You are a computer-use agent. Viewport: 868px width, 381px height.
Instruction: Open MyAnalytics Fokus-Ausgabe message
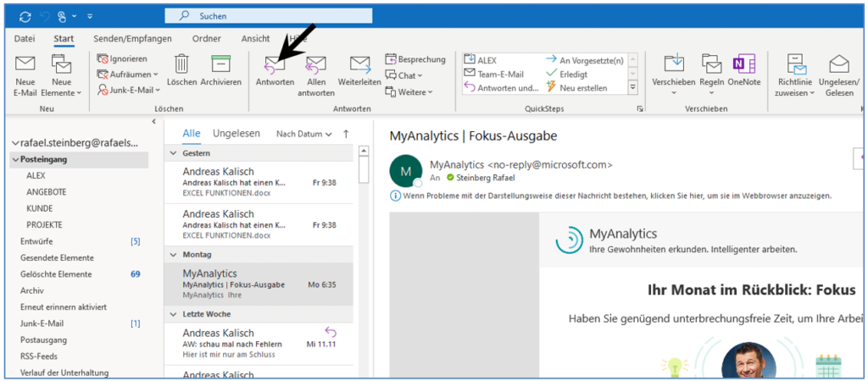pos(259,284)
